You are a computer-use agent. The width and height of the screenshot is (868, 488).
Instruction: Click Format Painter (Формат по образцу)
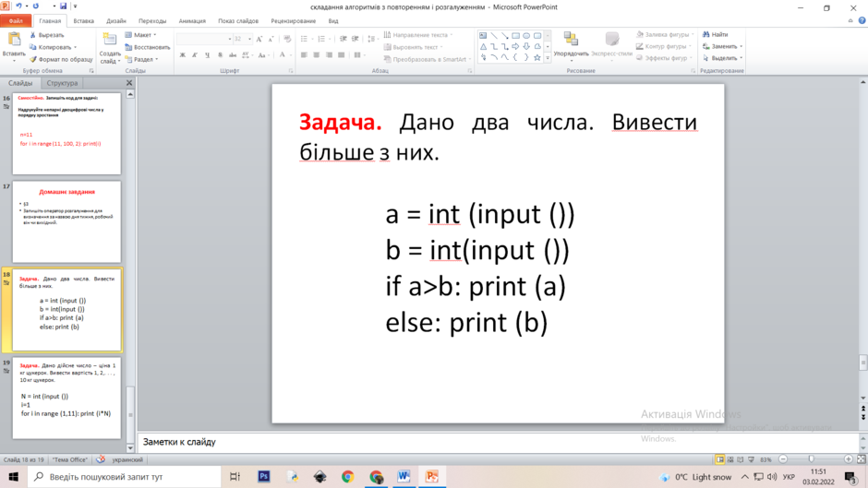coord(61,59)
